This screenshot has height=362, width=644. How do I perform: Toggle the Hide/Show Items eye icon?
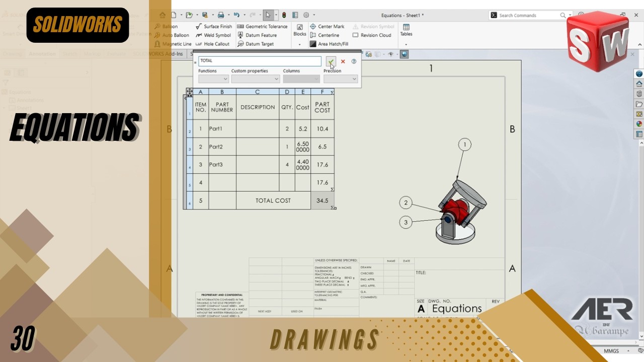pyautogui.click(x=390, y=54)
